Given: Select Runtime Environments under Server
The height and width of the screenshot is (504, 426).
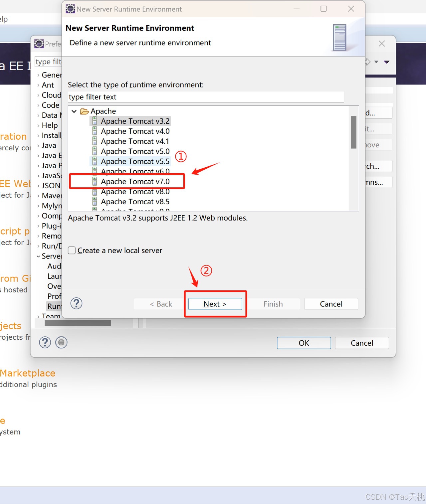Looking at the screenshot, I should click(x=54, y=306).
